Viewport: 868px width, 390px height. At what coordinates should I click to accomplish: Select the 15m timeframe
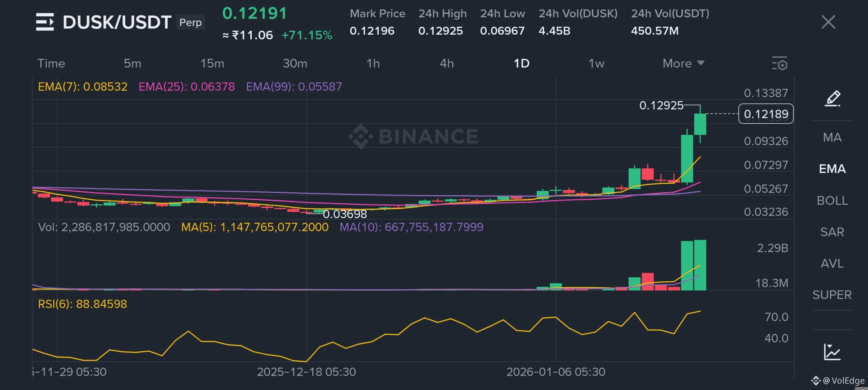coord(212,64)
